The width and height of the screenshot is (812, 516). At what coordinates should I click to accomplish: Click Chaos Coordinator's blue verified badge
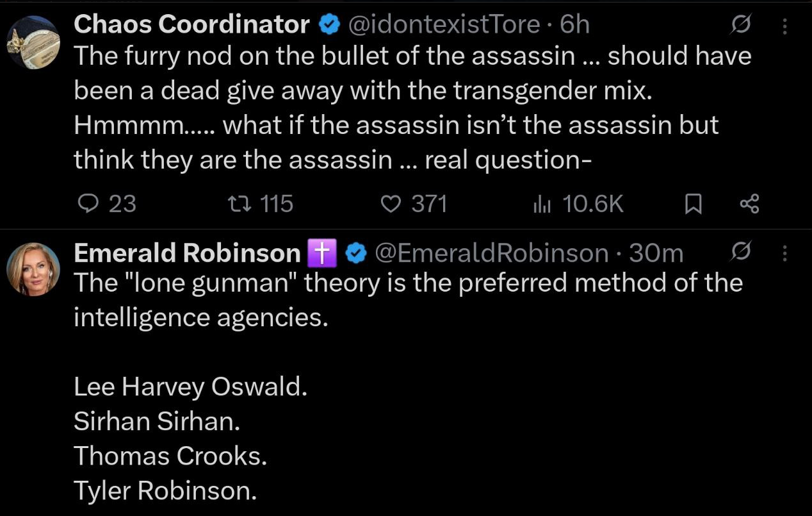point(329,26)
